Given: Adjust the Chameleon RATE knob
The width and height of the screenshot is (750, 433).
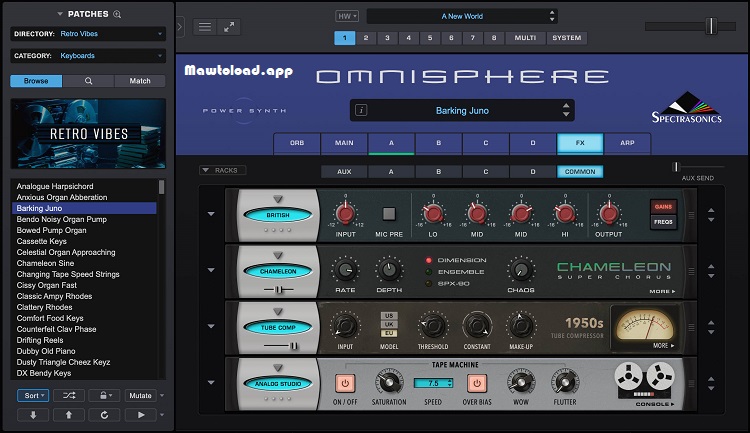Looking at the screenshot, I should coord(345,270).
